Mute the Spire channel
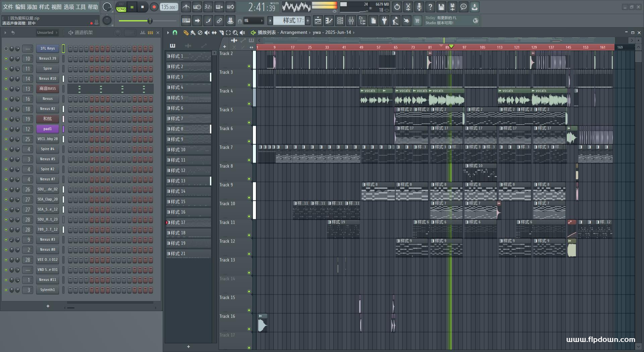 coord(6,69)
